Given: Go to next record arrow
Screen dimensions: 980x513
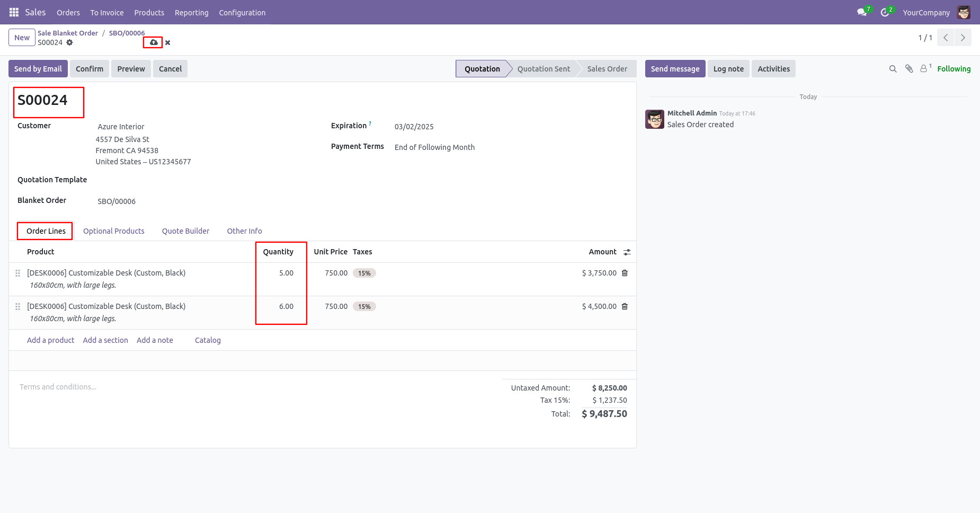Looking at the screenshot, I should tap(963, 38).
